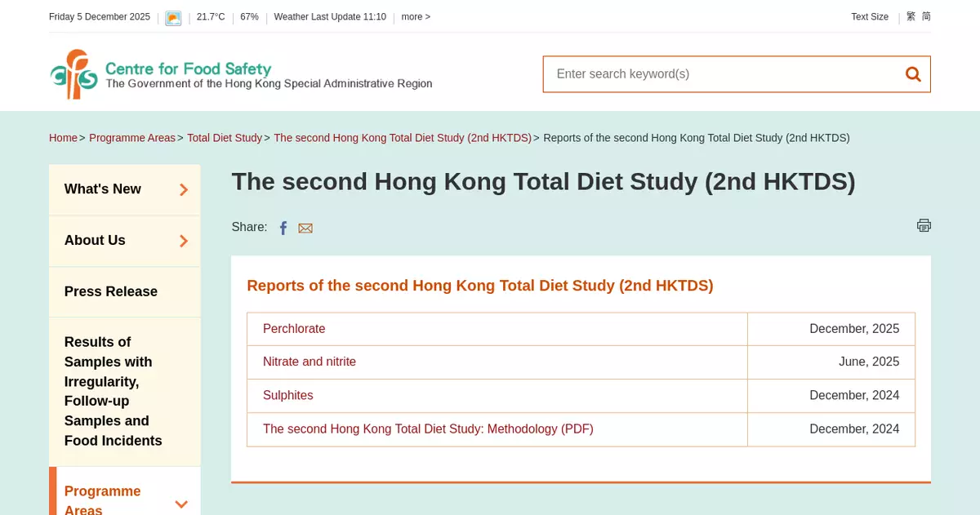Open the Perchlorate report link
Image resolution: width=980 pixels, height=515 pixels.
[x=294, y=329]
